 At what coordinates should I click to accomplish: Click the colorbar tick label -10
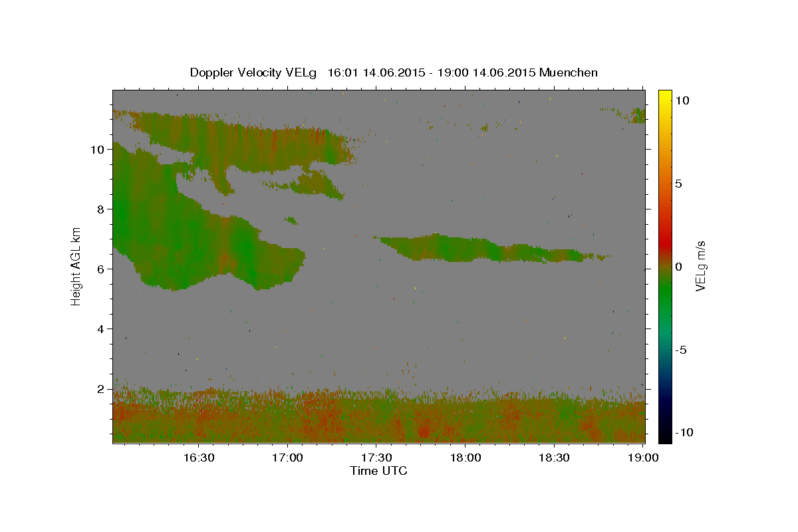click(x=684, y=432)
